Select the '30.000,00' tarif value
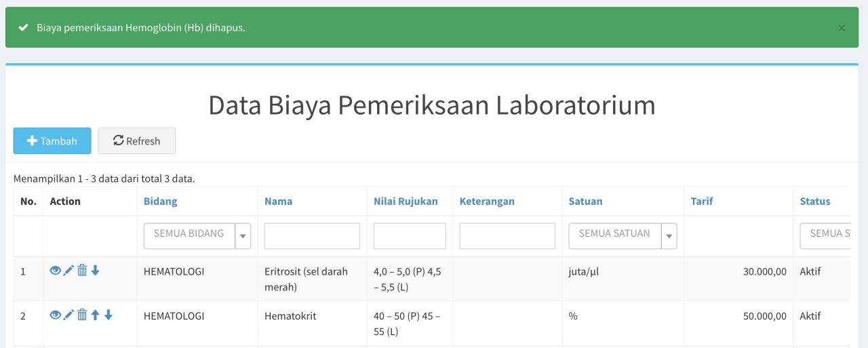 [764, 272]
